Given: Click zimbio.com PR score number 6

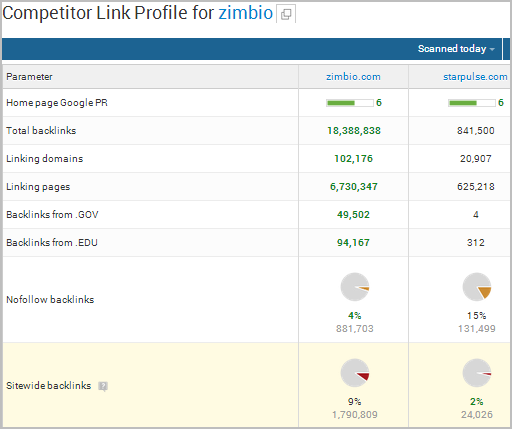Looking at the screenshot, I should (379, 103).
